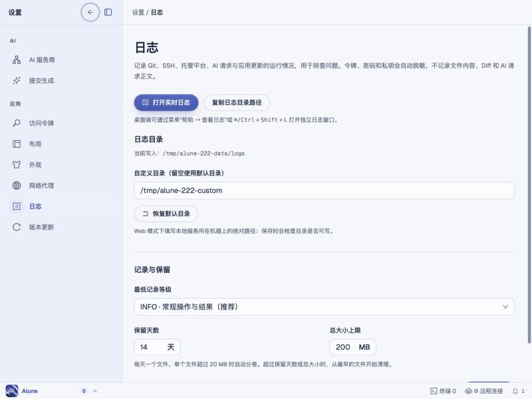Open AI 服务商 settings page
532x399 pixels.
click(61, 60)
